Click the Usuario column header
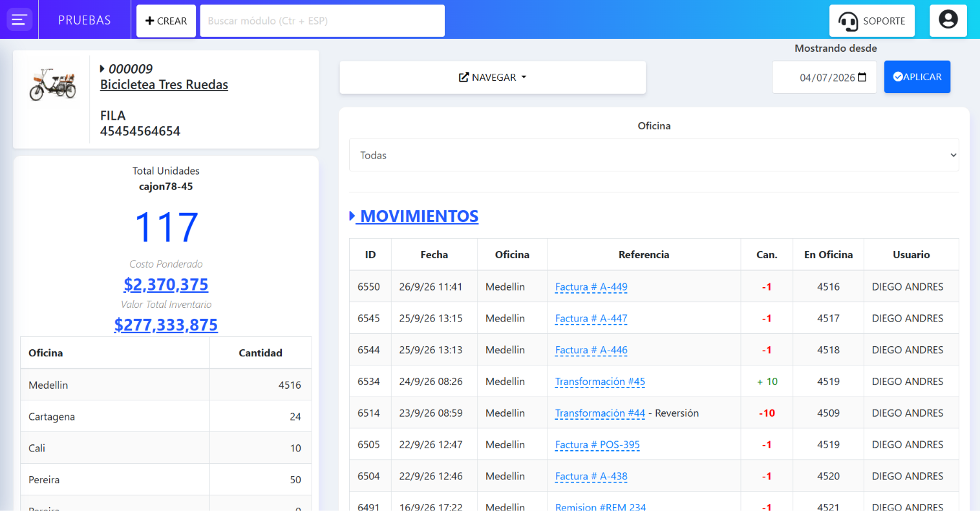This screenshot has height=511, width=980. tap(911, 255)
